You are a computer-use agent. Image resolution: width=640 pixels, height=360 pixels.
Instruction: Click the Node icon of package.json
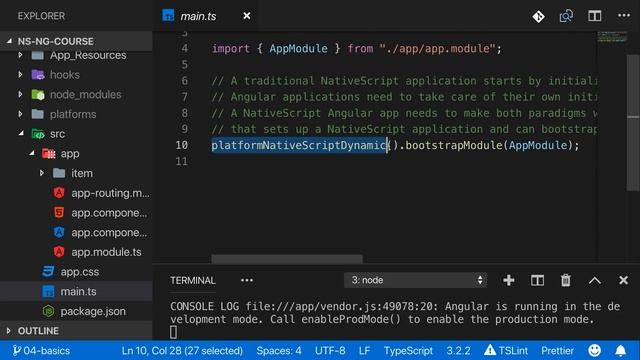click(48, 311)
